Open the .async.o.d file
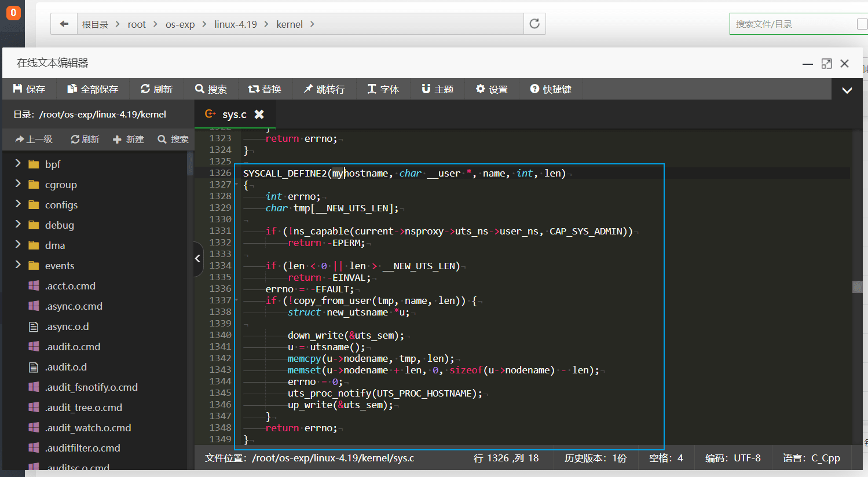Image resolution: width=868 pixels, height=477 pixels. coord(67,326)
